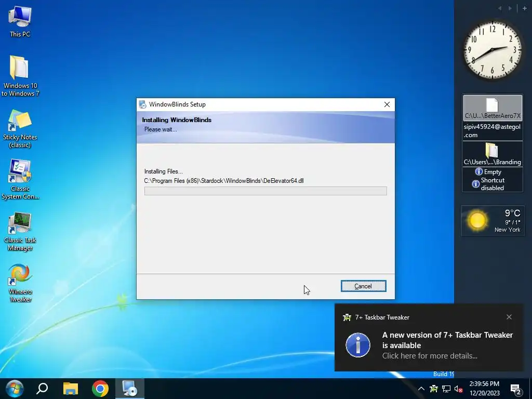Click the 7+ Taskbar Tweaker tray icon
The image size is (532, 399).
click(x=434, y=389)
